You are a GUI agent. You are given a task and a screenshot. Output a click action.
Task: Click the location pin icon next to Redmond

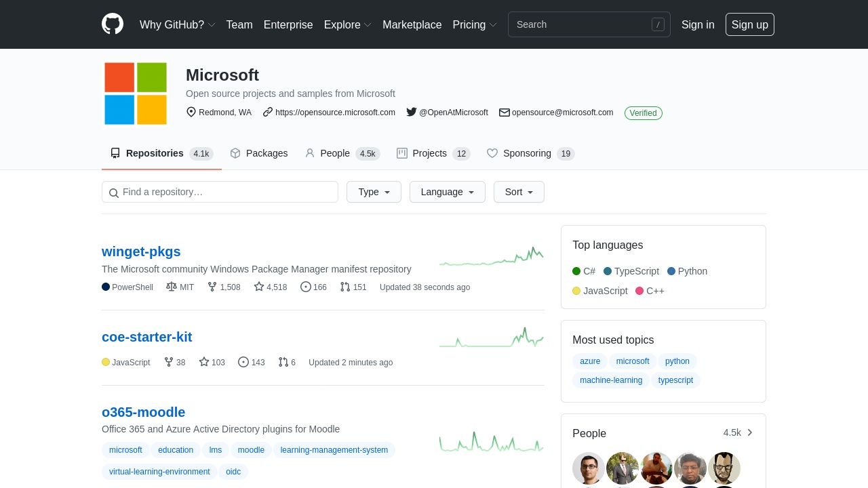click(191, 112)
